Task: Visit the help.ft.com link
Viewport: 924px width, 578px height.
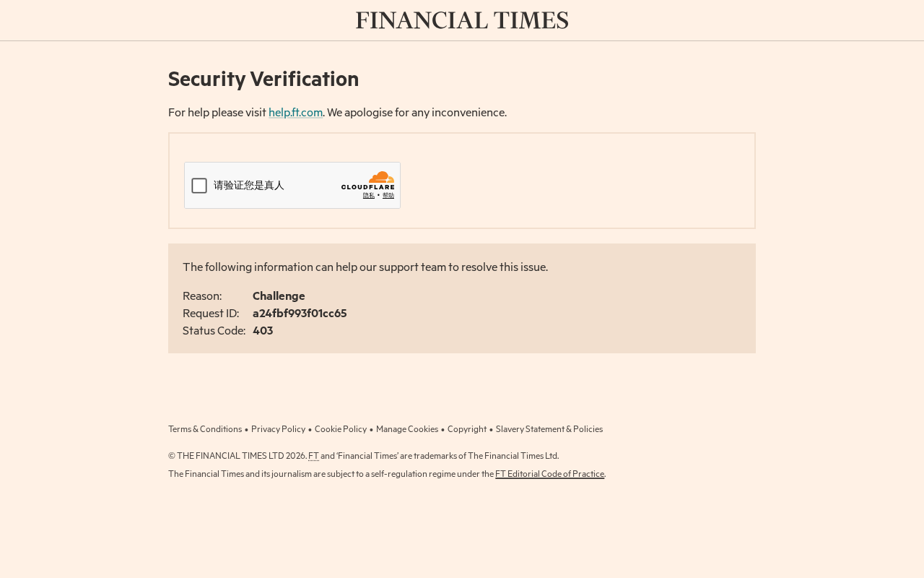Action: coord(295,113)
